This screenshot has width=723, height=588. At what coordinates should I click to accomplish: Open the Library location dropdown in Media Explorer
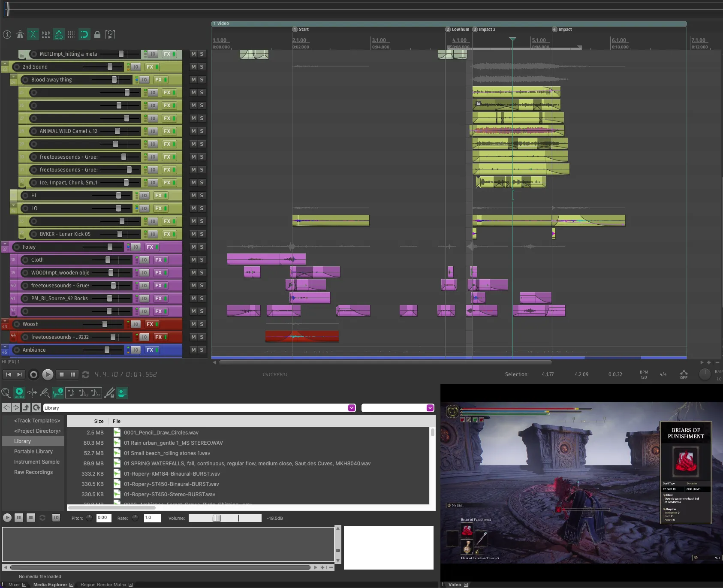(x=352, y=407)
